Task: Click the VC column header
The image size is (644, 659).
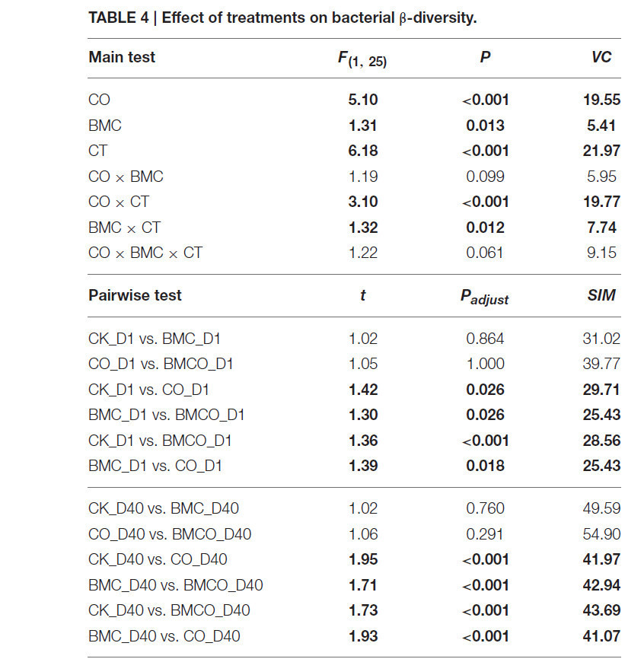Action: 601,57
